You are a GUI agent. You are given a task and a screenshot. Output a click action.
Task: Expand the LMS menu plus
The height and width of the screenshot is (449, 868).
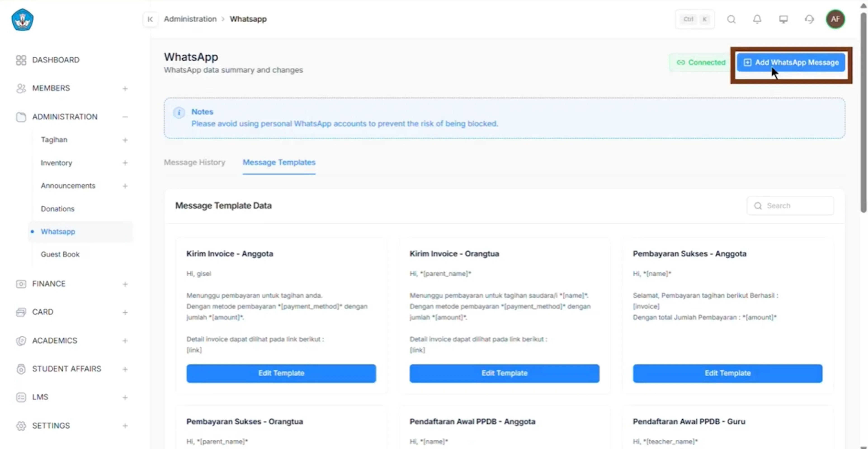pos(125,398)
